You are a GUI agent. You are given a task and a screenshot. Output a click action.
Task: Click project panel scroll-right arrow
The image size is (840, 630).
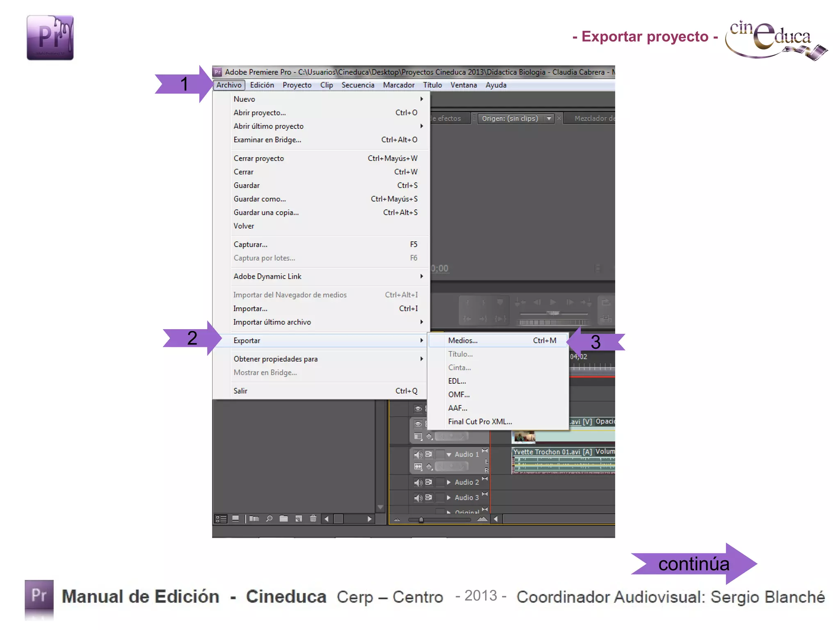pos(370,519)
